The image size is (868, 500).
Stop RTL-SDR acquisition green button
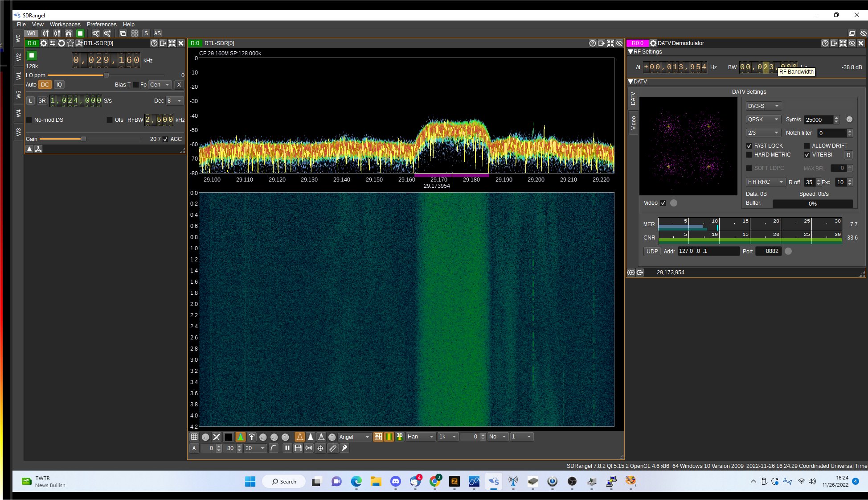(x=32, y=56)
